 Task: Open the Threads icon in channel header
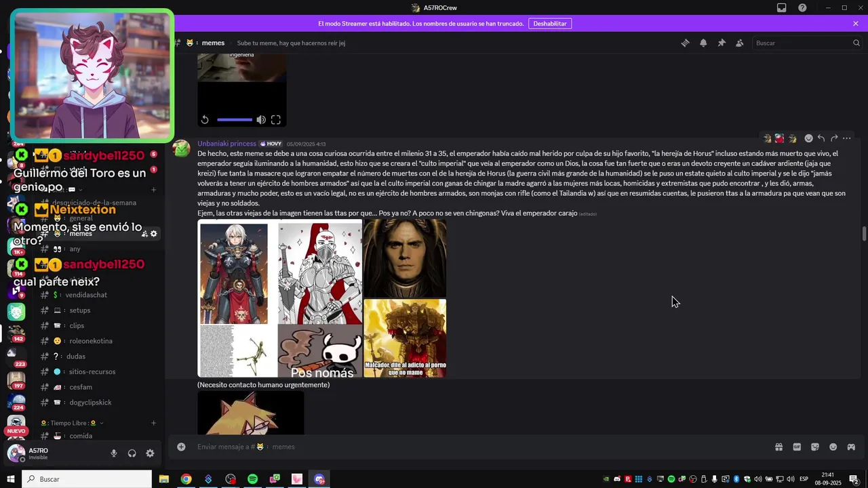pos(685,43)
